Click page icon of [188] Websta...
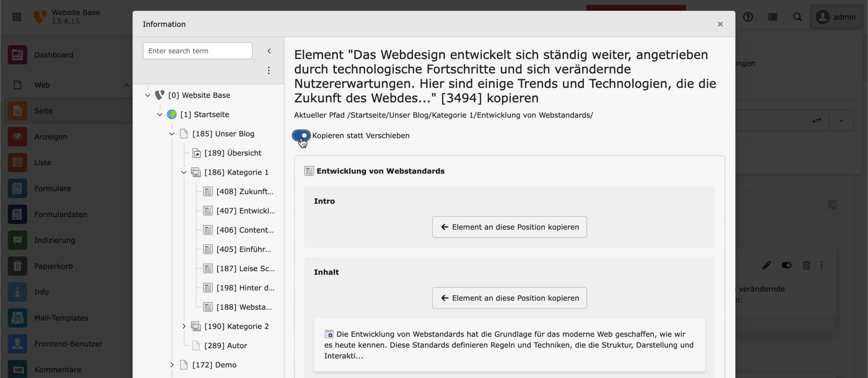The image size is (868, 378). click(208, 307)
